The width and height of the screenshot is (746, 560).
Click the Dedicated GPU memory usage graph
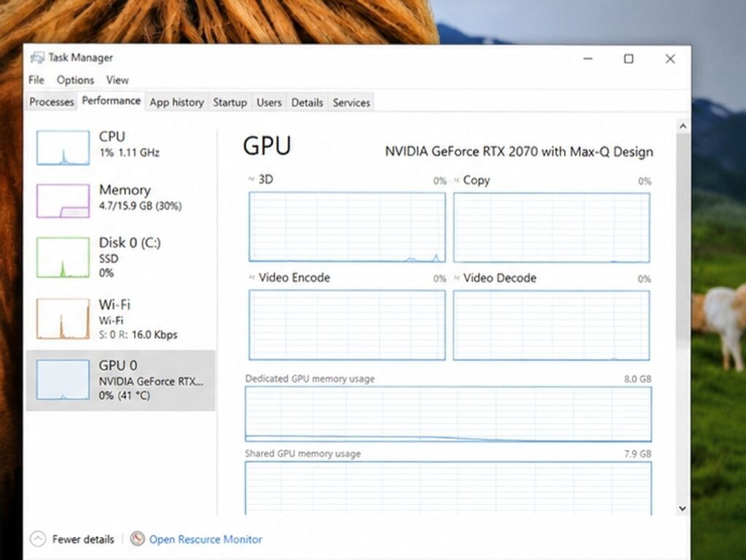(448, 414)
